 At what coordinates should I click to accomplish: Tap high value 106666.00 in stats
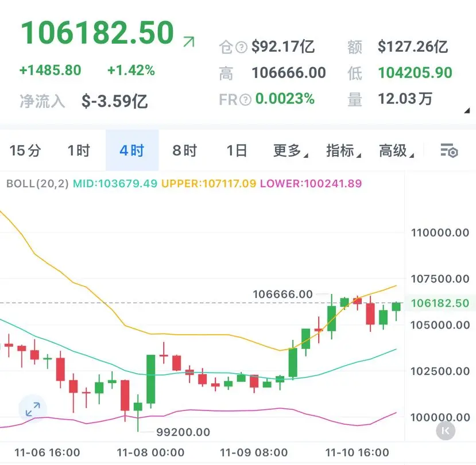(x=289, y=73)
